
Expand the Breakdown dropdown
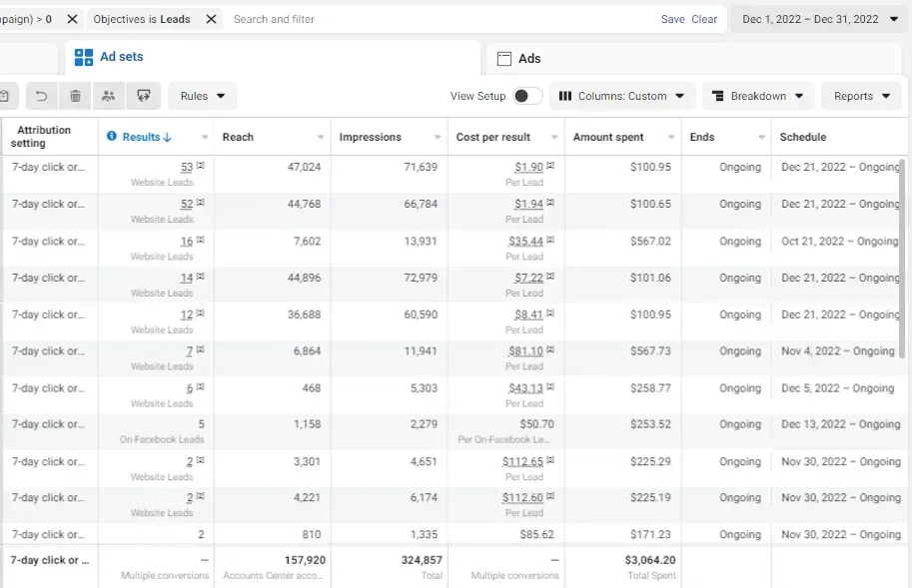click(757, 96)
